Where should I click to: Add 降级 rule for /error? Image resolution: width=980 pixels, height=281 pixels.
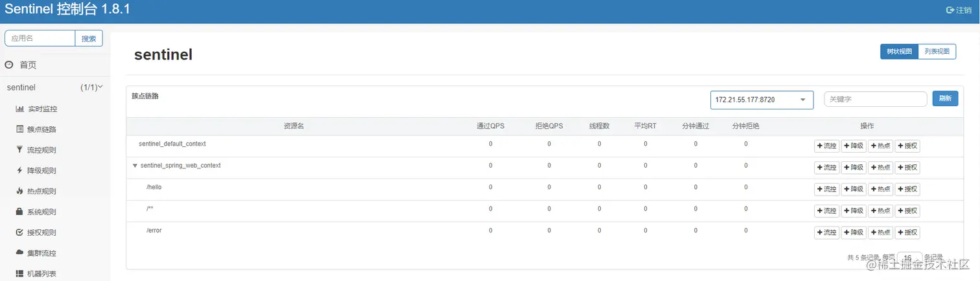coord(854,232)
